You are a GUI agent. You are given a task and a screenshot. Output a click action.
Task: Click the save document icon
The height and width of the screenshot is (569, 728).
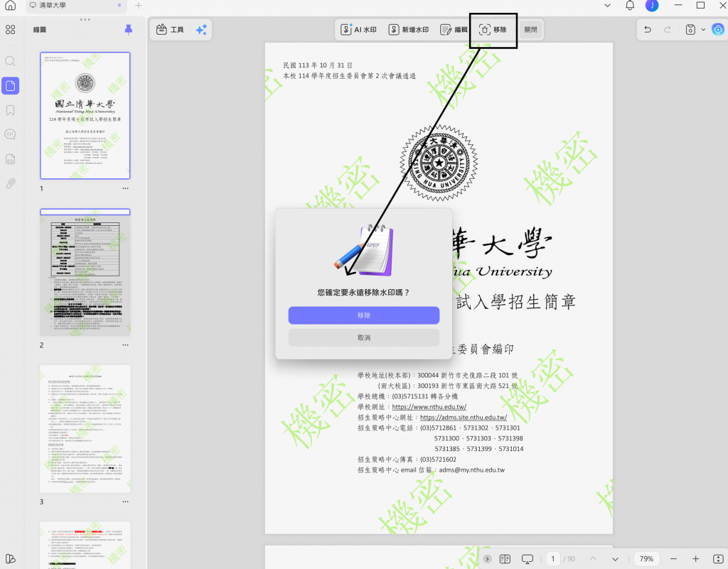[690, 30]
